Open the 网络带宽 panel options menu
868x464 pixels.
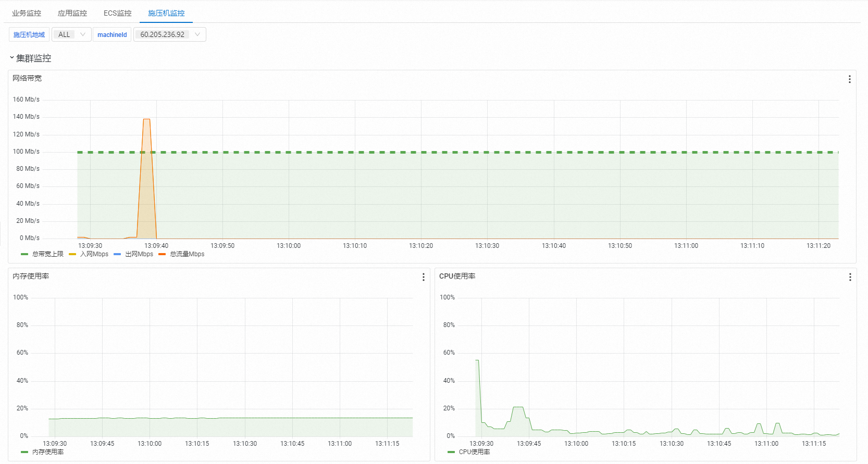click(x=849, y=79)
